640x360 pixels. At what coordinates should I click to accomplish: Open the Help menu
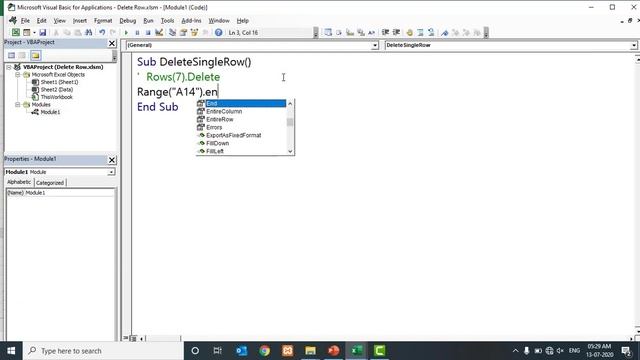click(x=242, y=20)
